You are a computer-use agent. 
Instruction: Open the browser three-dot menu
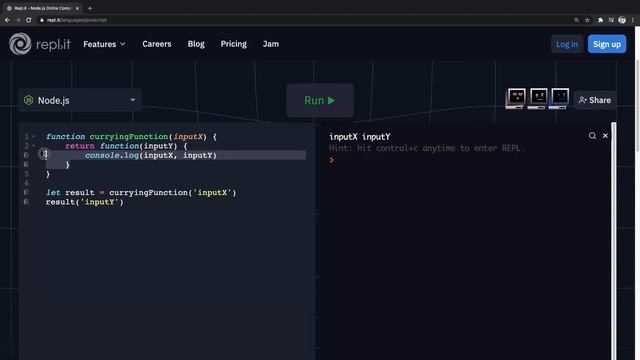[x=633, y=20]
